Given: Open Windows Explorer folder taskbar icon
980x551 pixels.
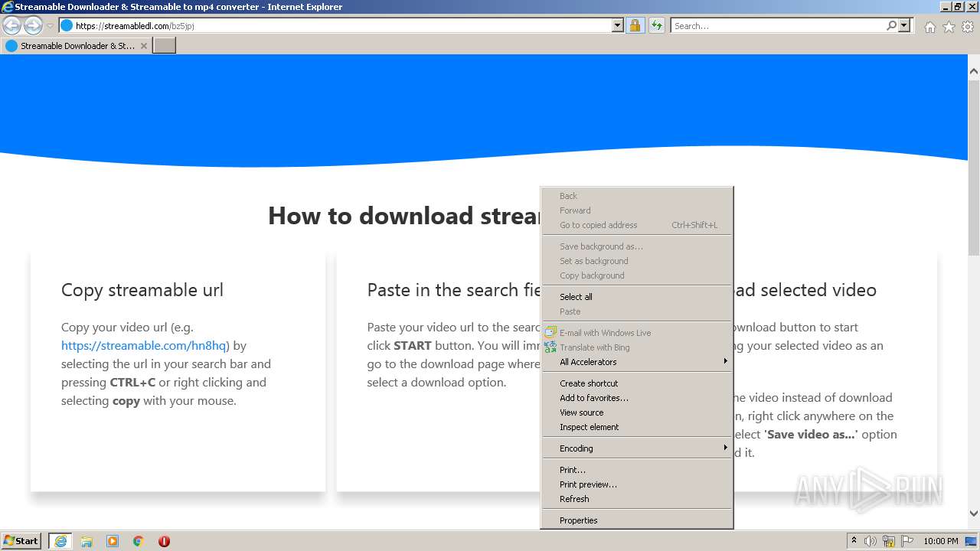Looking at the screenshot, I should (87, 541).
